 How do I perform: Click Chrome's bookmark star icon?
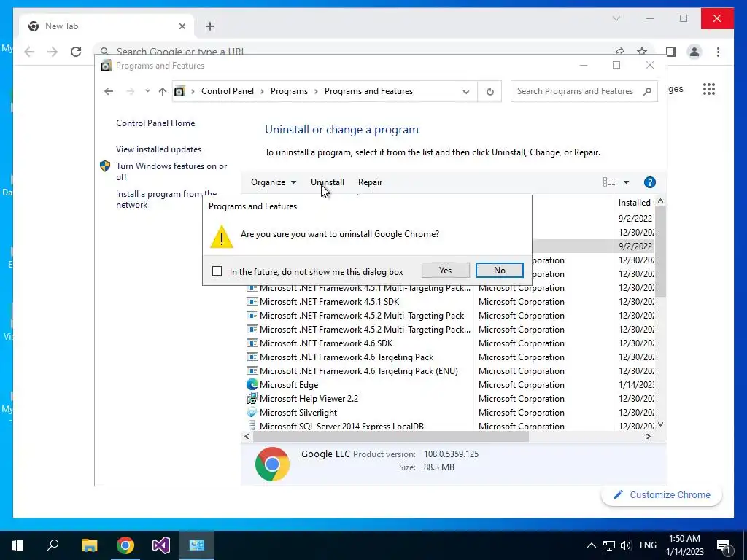tap(642, 52)
